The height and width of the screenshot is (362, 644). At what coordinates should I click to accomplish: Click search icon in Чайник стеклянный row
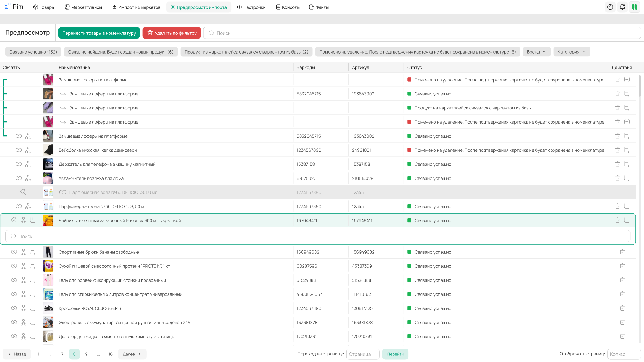(14, 220)
